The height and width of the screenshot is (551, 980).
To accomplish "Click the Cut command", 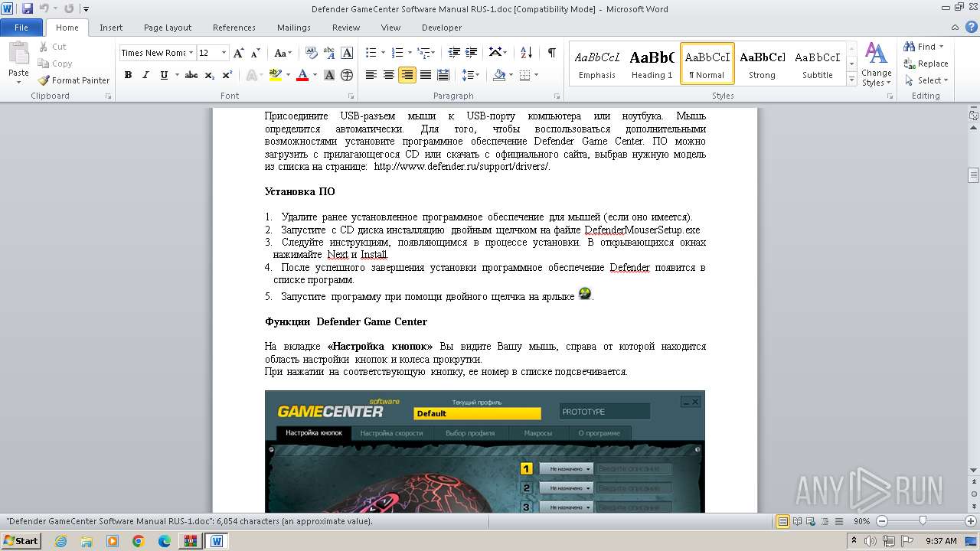I will point(52,47).
